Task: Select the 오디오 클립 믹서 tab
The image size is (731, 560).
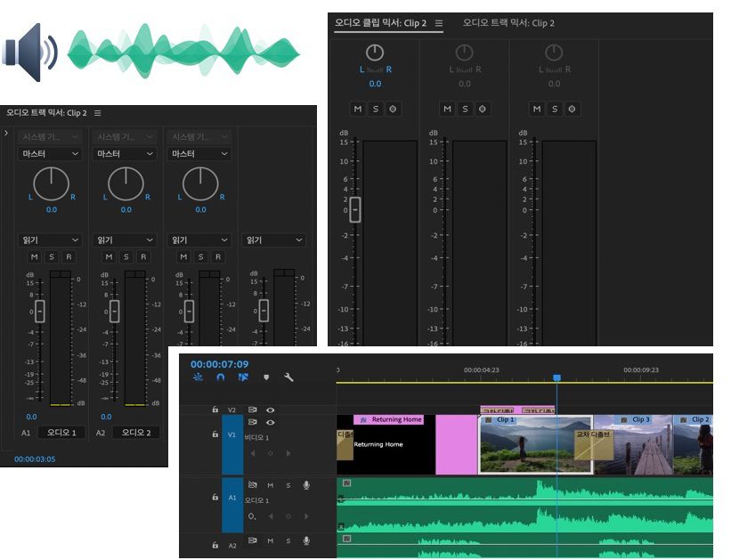Action: [x=382, y=23]
